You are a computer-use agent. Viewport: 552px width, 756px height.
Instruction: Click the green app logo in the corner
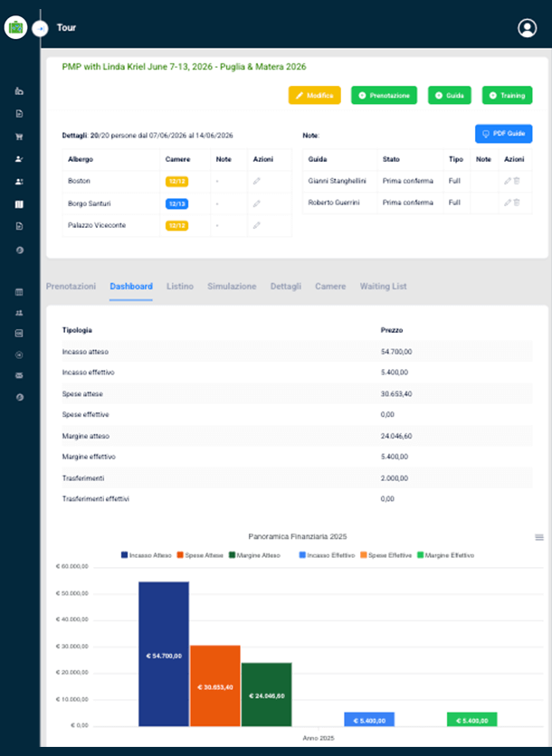[x=15, y=27]
